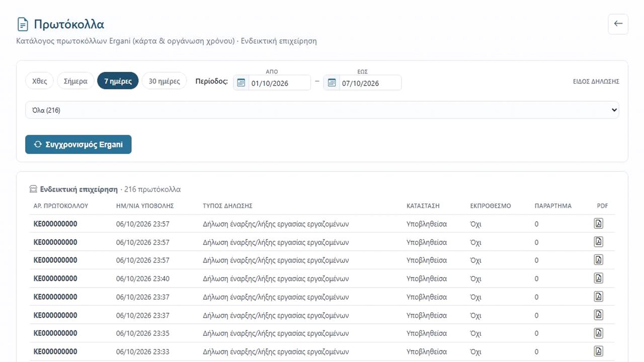The width and height of the screenshot is (644, 362).
Task: Click the store icon beside Ενδεικτική επιχείρηση
Action: click(33, 190)
